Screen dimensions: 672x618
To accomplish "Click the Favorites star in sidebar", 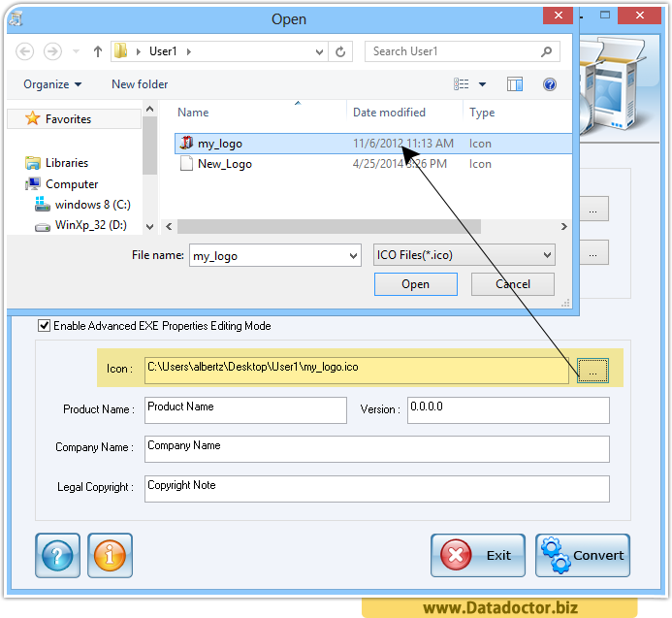I will [x=33, y=118].
